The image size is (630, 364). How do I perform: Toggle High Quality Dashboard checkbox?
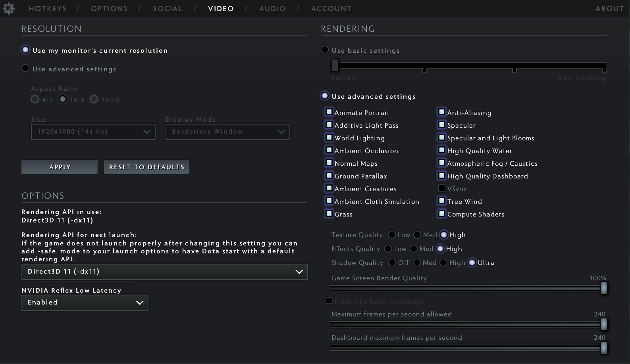(442, 176)
